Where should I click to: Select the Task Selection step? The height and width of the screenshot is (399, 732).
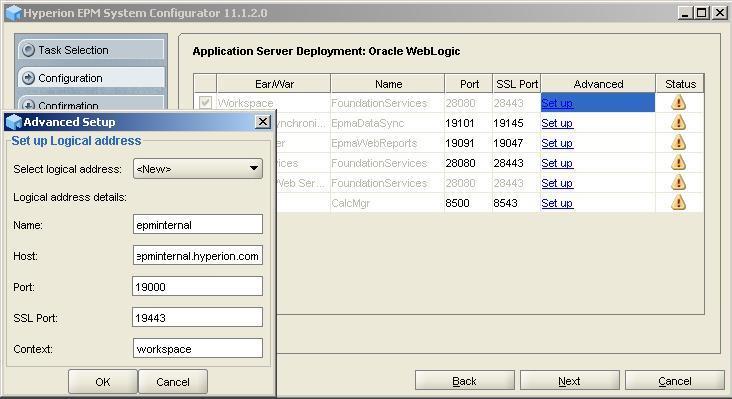point(91,50)
